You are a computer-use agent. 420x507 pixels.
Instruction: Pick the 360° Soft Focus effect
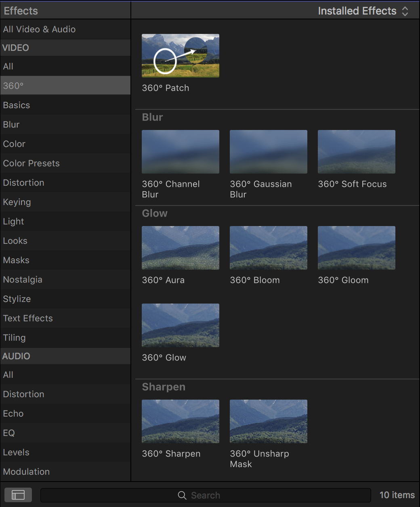coord(357,152)
